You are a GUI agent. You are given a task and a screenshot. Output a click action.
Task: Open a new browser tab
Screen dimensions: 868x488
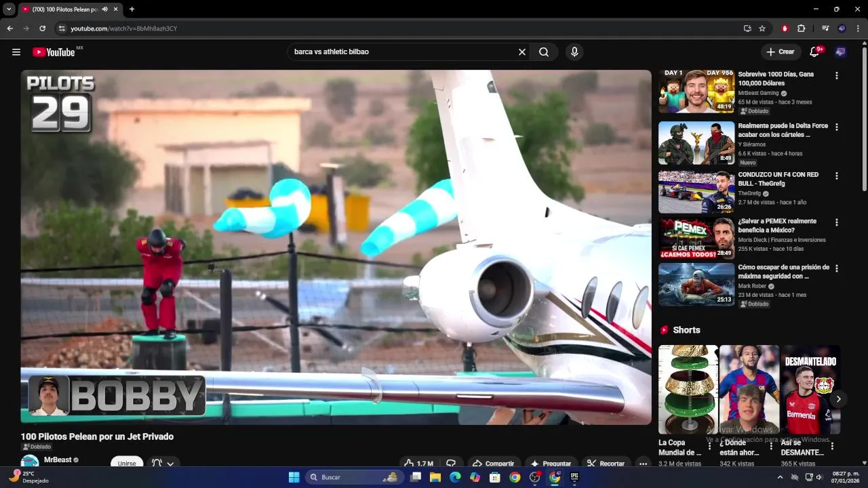[132, 9]
